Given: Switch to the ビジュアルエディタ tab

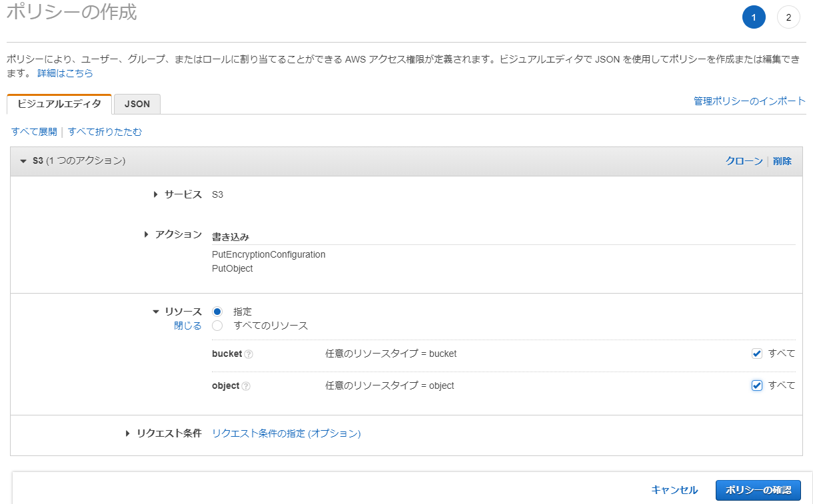Looking at the screenshot, I should point(59,104).
